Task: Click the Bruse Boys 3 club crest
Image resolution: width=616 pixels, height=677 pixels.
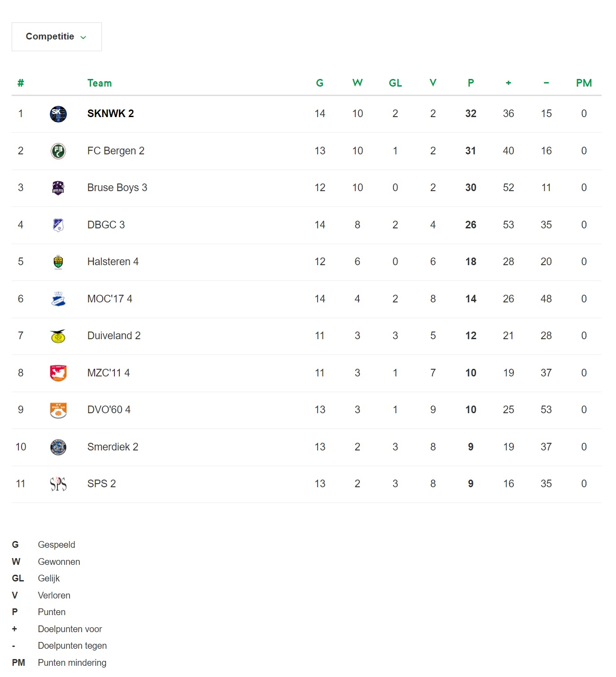Action: pyautogui.click(x=58, y=188)
